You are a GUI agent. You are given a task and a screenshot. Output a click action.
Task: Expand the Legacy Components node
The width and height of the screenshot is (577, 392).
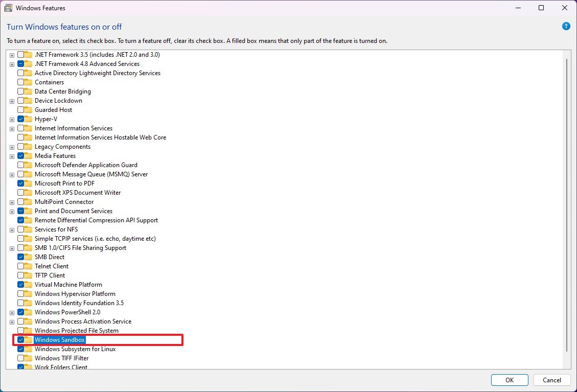(12, 147)
